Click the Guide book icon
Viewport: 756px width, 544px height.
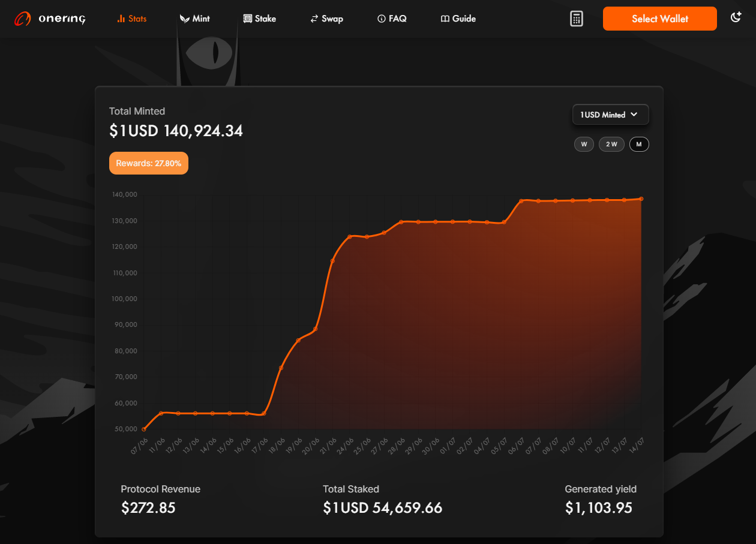click(445, 19)
